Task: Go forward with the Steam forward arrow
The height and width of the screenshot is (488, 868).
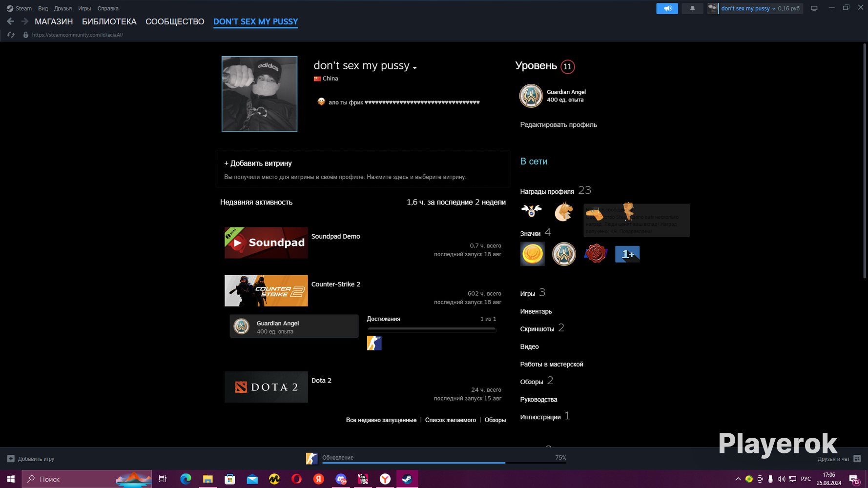Action: [x=24, y=21]
